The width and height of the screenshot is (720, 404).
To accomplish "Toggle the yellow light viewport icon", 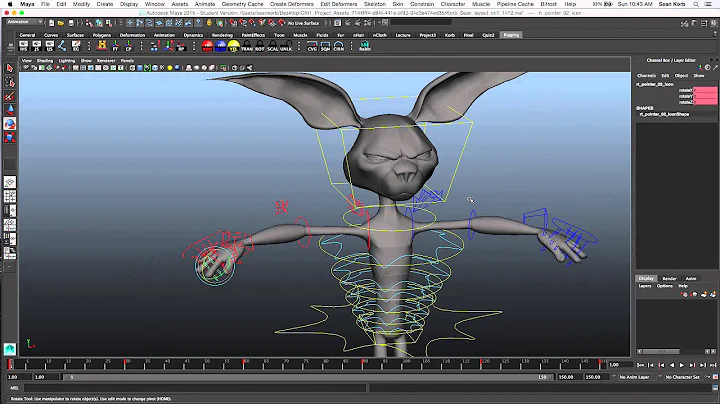I will [169, 68].
